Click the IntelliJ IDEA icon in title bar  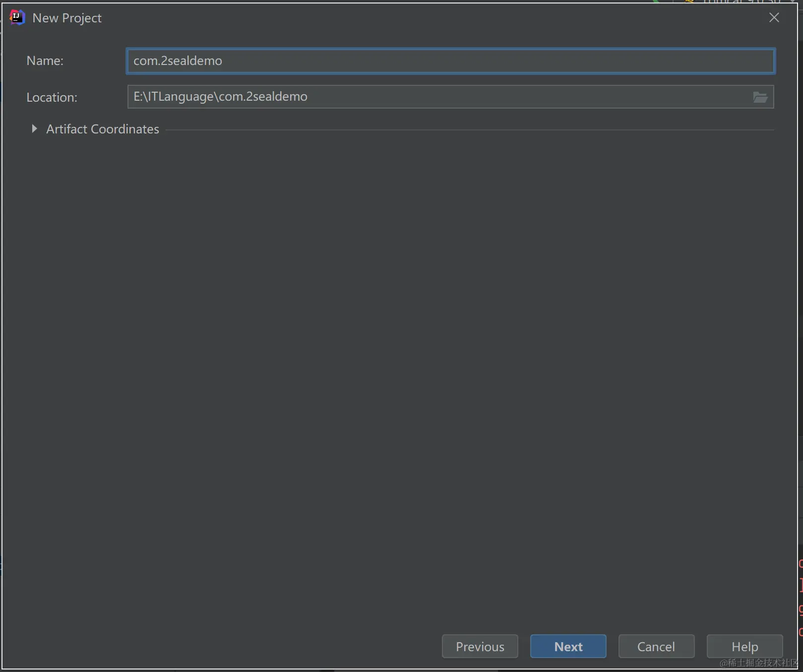(17, 17)
